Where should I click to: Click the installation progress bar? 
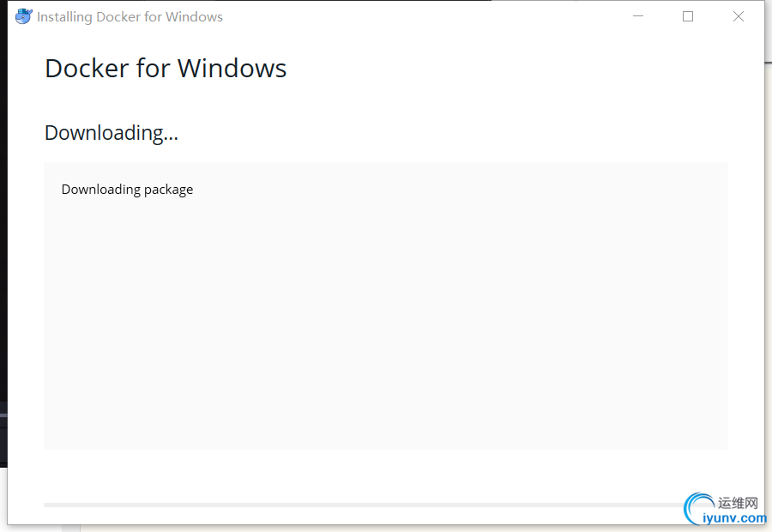point(365,505)
